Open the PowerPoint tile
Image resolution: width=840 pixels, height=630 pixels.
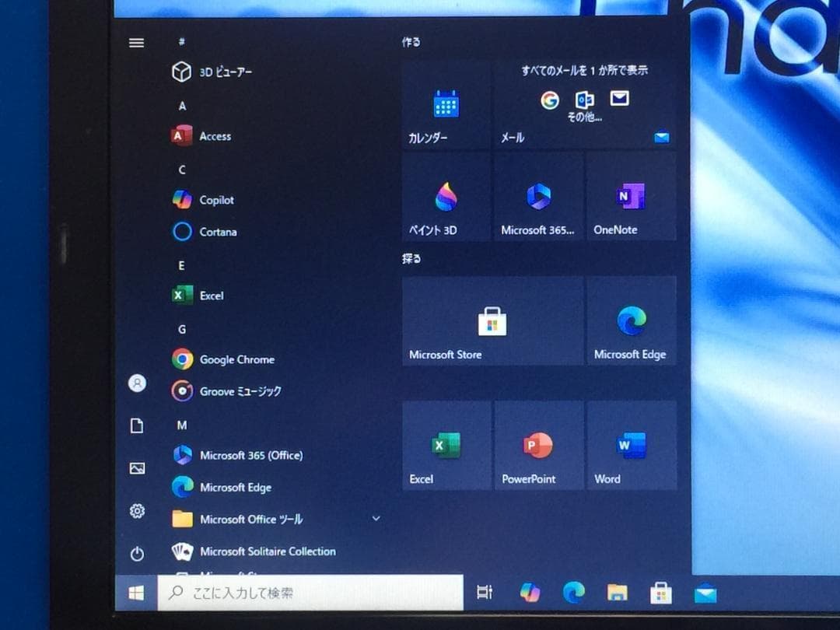click(538, 445)
